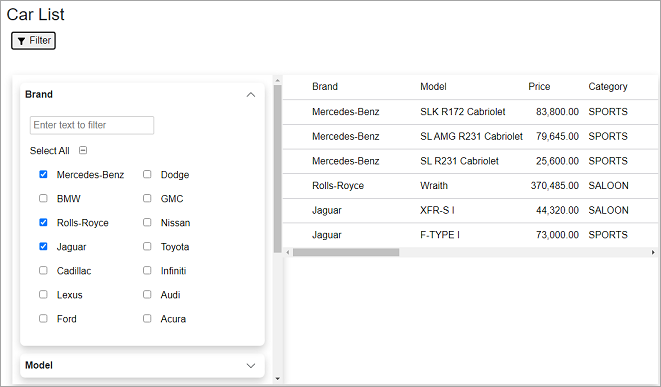The image size is (661, 387).
Task: Click the 83,800.00 price cell
Action: [557, 112]
